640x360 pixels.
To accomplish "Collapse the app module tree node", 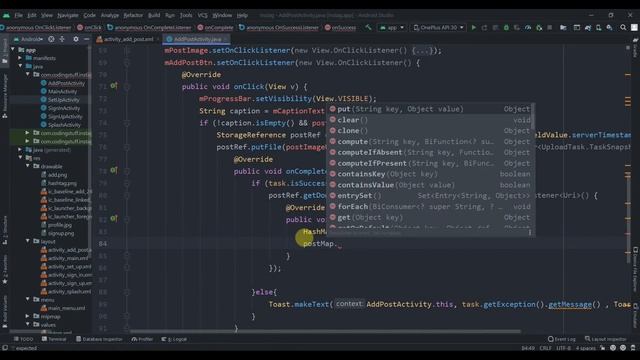I will pos(13,49).
